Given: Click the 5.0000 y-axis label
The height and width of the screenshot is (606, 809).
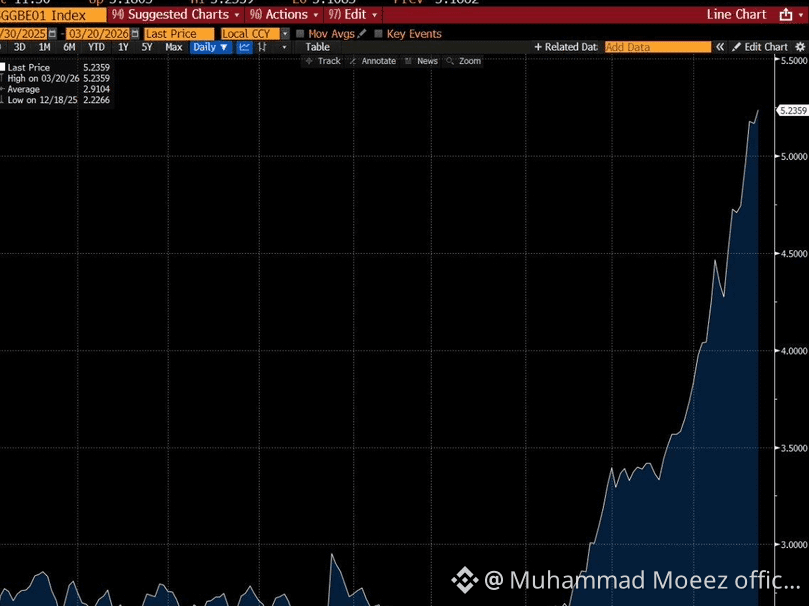Looking at the screenshot, I should (x=794, y=156).
